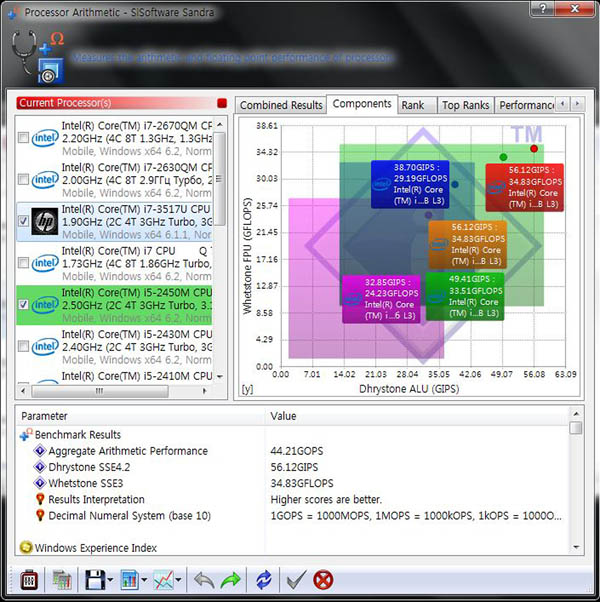Click the floppy disk save icon

[95, 580]
